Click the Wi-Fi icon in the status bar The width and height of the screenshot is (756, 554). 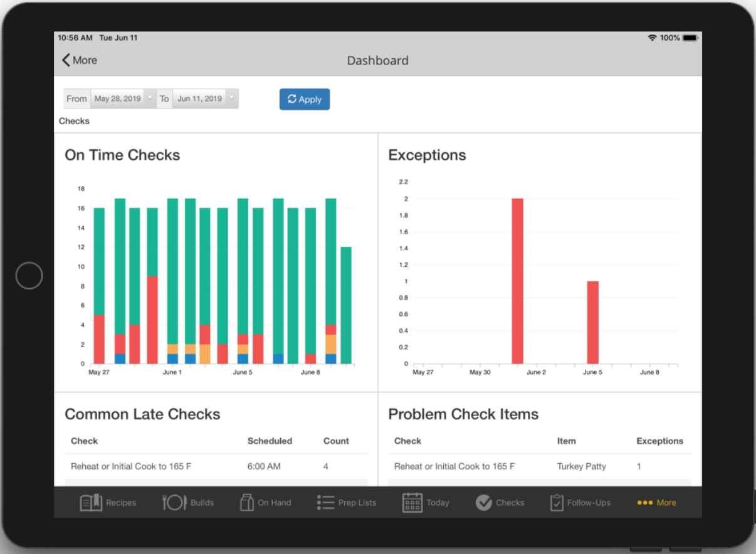pos(651,38)
